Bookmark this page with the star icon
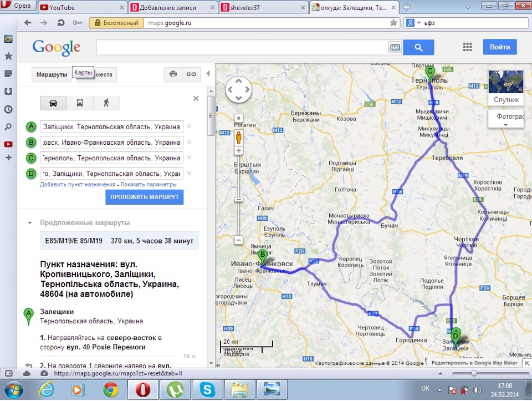This screenshot has width=532, height=401. pyautogui.click(x=393, y=23)
